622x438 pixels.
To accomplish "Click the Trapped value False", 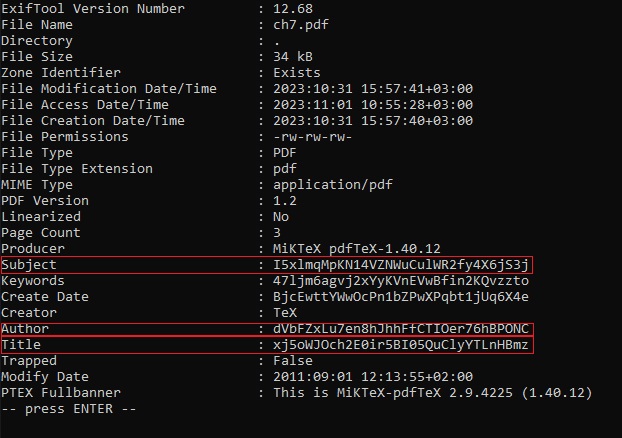I will (293, 361).
